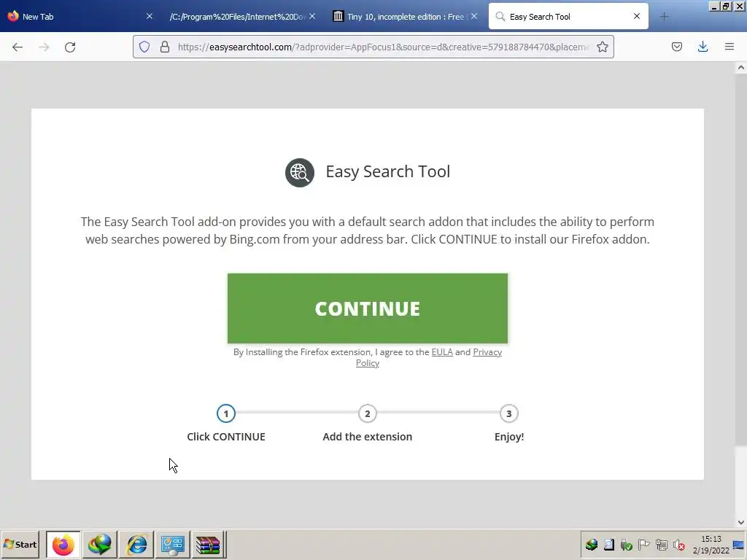Click the 'Click CONTINUE' step label

(226, 437)
